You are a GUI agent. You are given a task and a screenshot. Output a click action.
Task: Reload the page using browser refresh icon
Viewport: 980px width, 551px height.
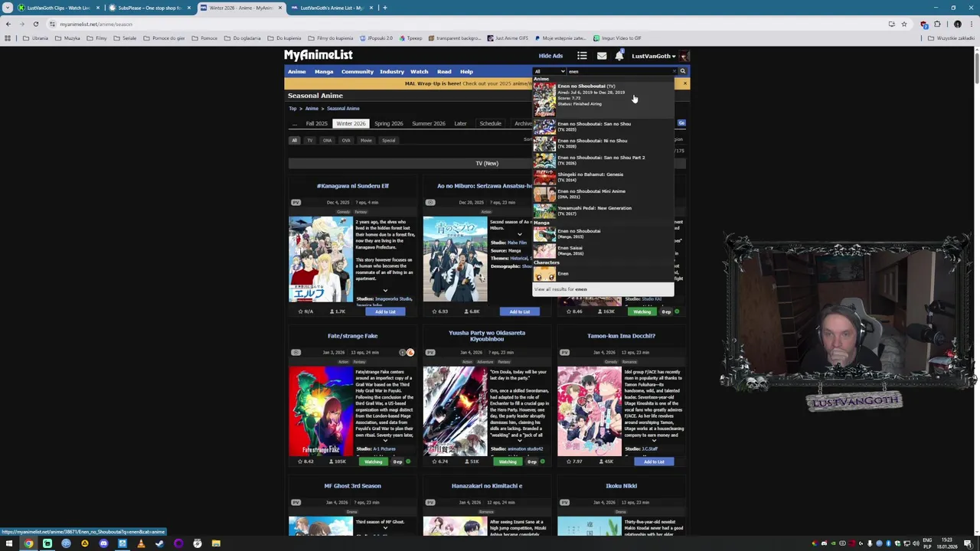coord(35,24)
